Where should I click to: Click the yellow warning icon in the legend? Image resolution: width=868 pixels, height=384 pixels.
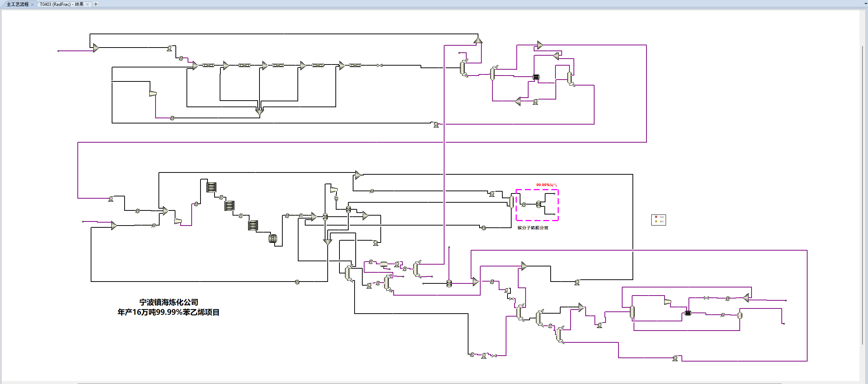coord(656,221)
